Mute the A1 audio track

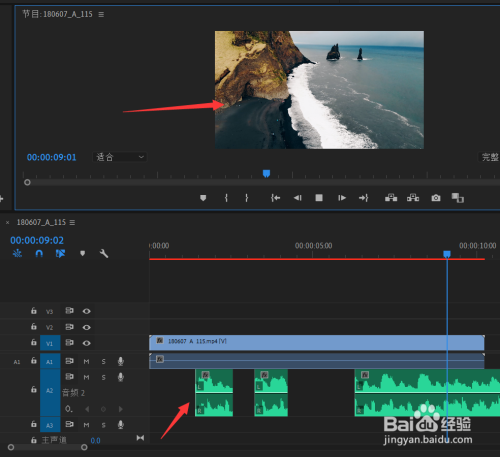pos(86,361)
